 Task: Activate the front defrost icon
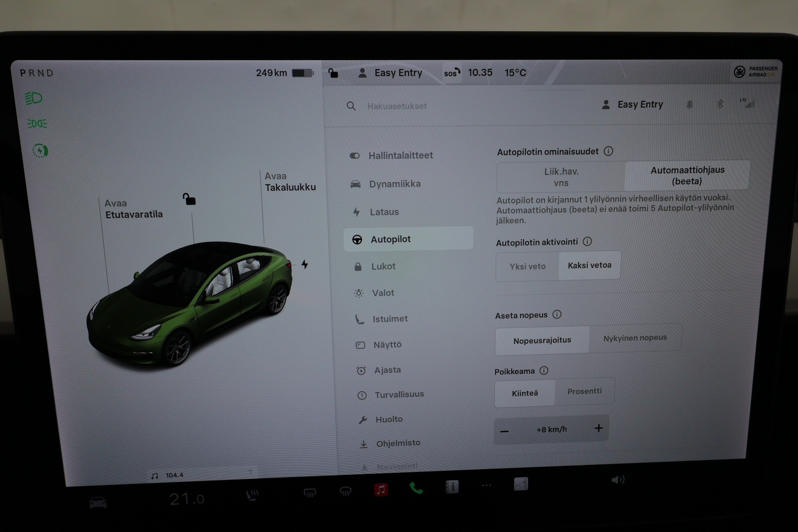point(346,492)
